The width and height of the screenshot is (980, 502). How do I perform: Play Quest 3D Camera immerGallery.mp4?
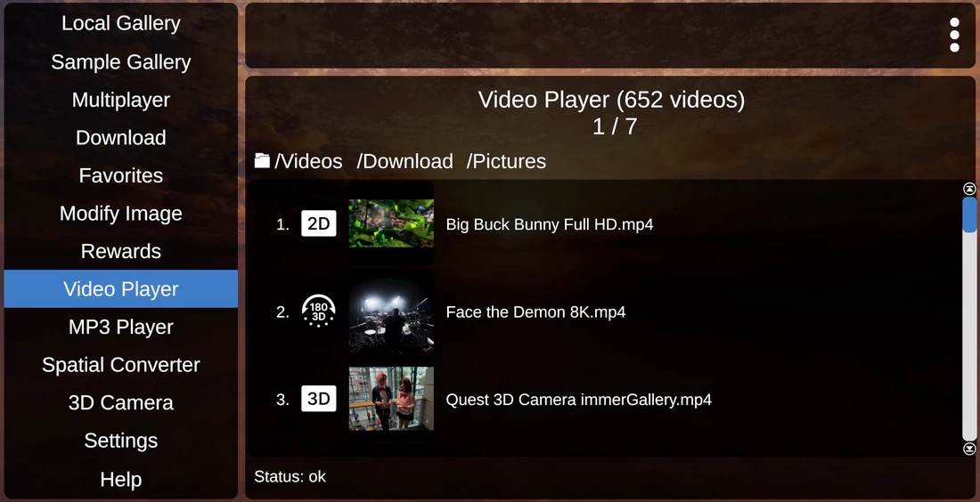pyautogui.click(x=579, y=400)
